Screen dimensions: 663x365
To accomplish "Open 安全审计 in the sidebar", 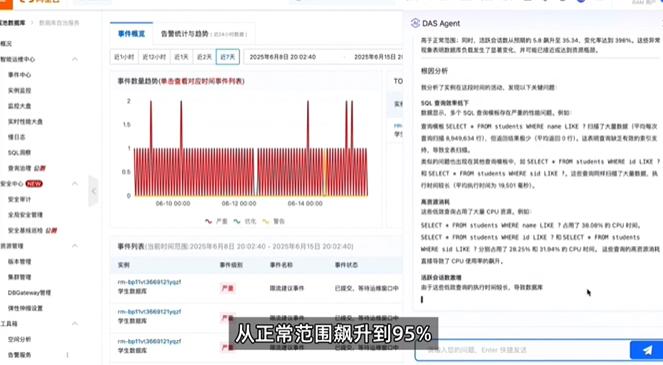I will click(x=19, y=199).
